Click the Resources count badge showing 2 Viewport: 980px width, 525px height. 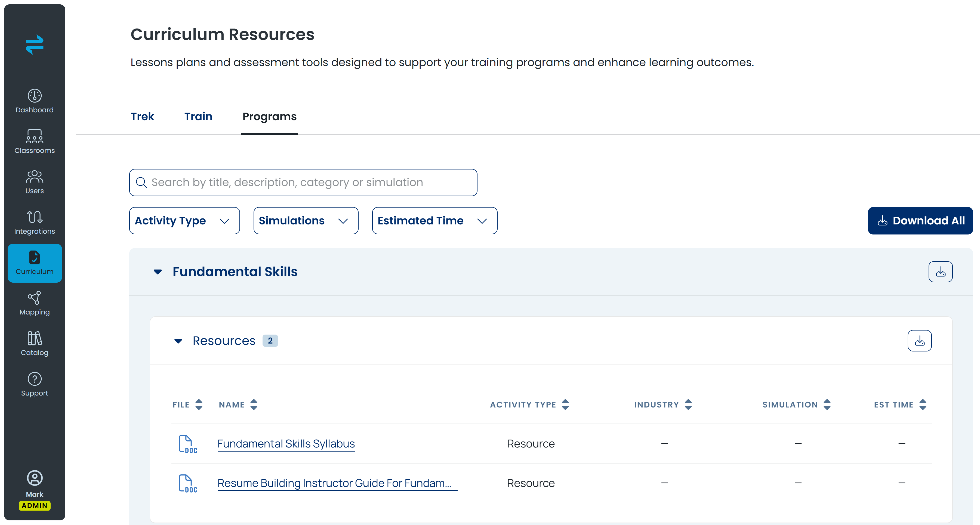click(x=270, y=341)
